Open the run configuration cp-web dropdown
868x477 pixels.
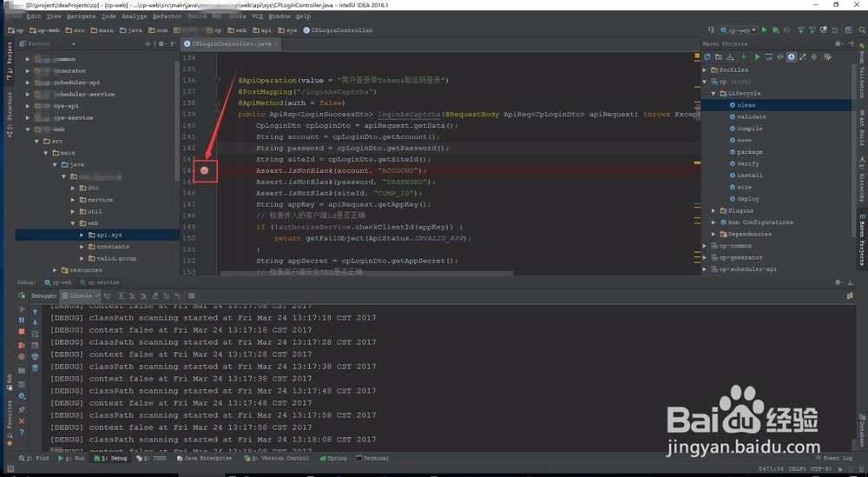(738, 30)
